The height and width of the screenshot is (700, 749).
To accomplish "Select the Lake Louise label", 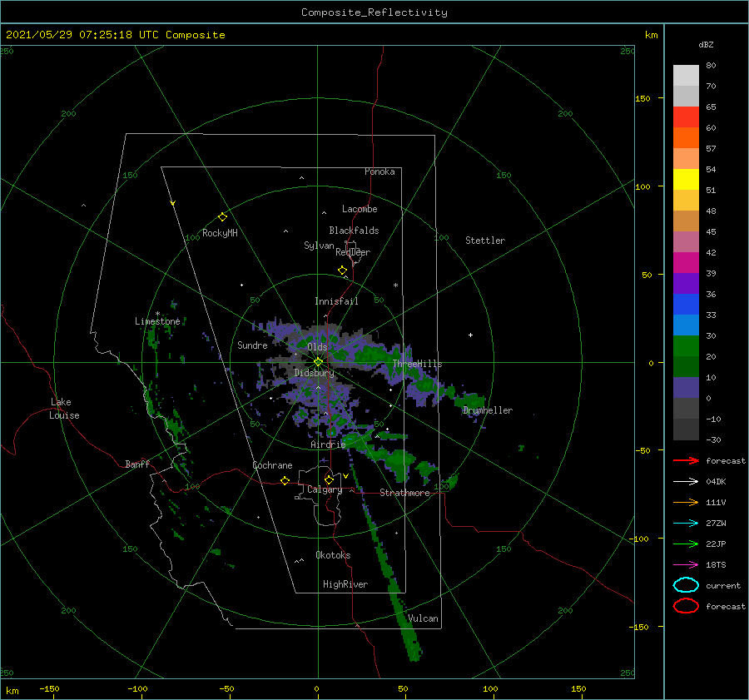I will click(x=64, y=409).
